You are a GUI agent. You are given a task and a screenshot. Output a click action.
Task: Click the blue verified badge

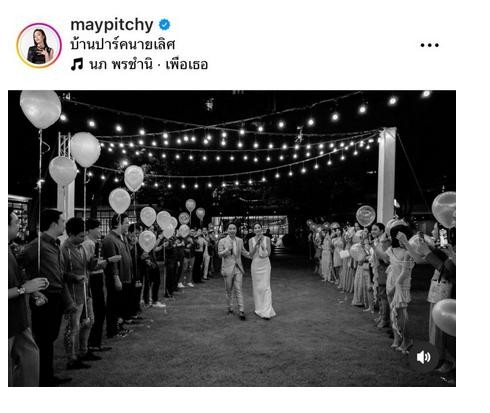[164, 25]
